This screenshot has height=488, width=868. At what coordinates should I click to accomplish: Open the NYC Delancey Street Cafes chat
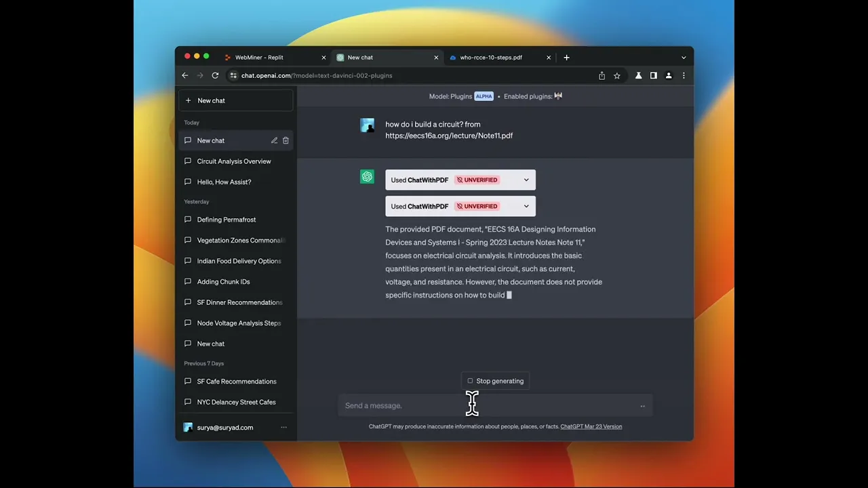(x=236, y=402)
